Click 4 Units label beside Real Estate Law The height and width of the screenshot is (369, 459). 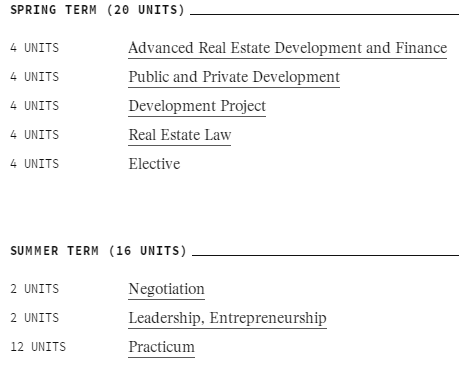point(35,135)
